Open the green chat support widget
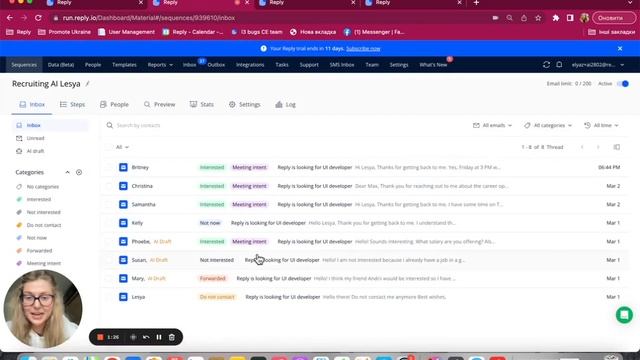The image size is (640, 360). (x=624, y=315)
